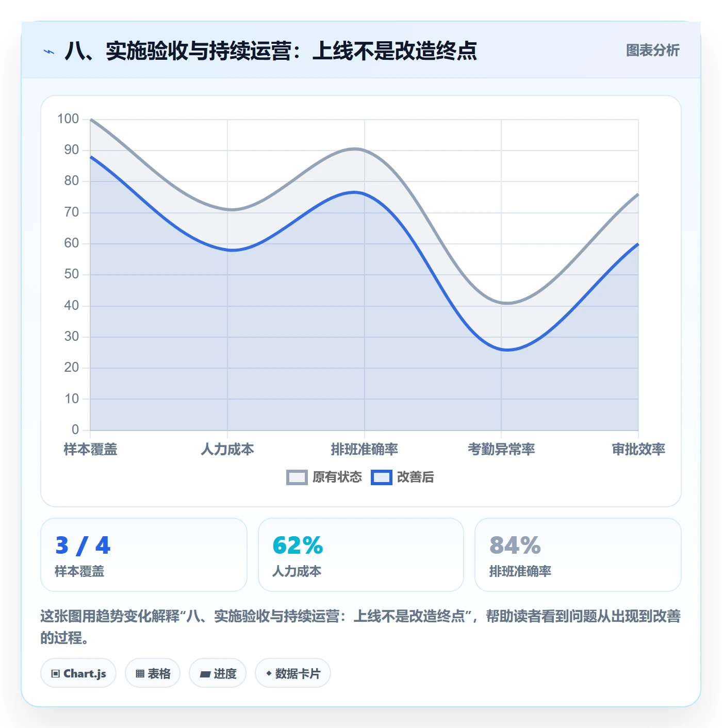
Task: Click the blue line point at 审批效率
Action: (x=638, y=244)
